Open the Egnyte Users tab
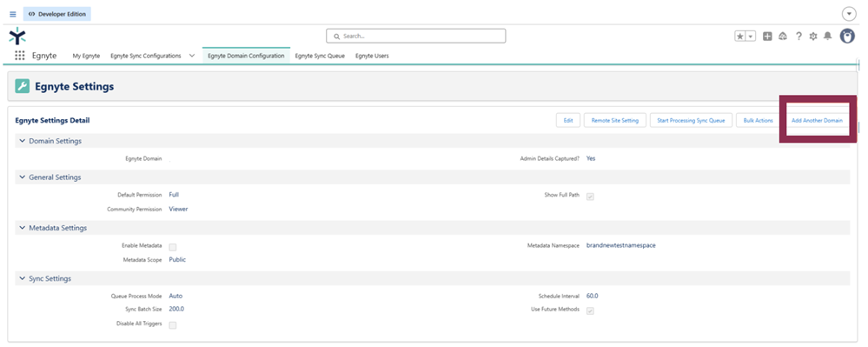Image resolution: width=868 pixels, height=347 pixels. click(x=372, y=56)
